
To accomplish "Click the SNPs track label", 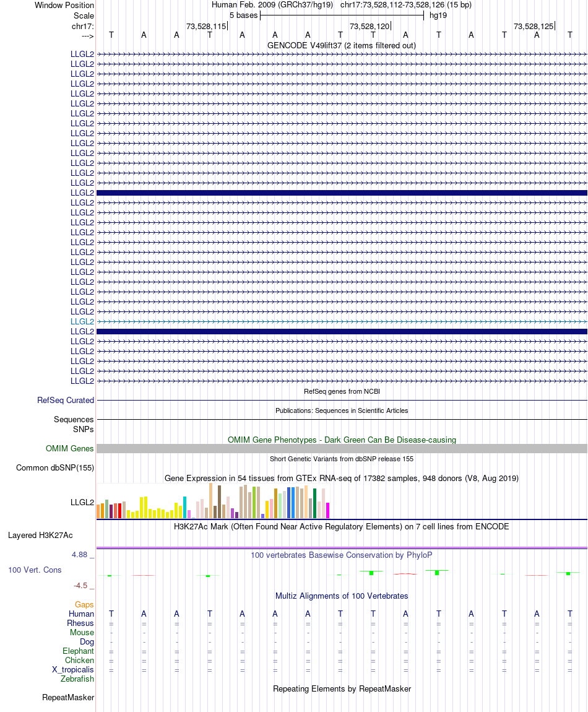I will (83, 429).
